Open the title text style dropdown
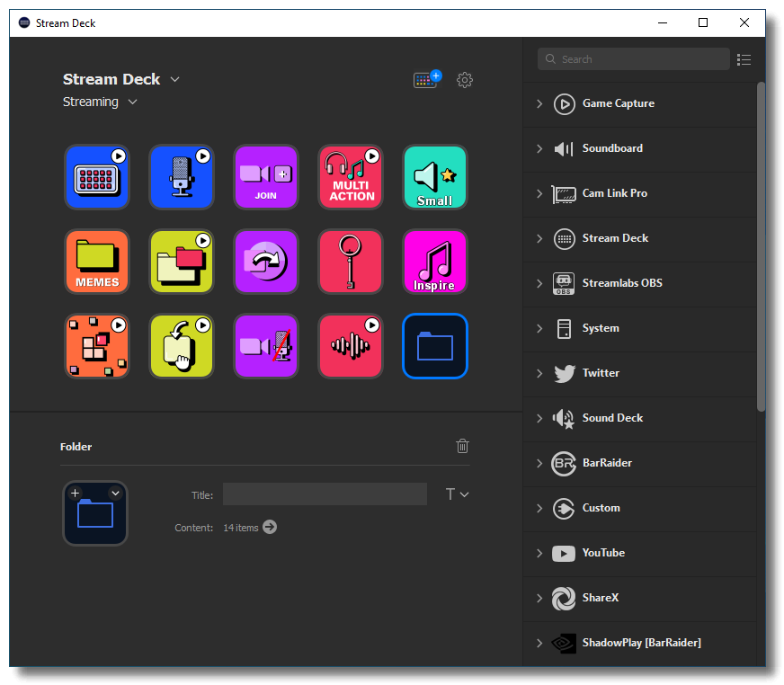Image resolution: width=784 pixels, height=685 pixels. click(457, 494)
